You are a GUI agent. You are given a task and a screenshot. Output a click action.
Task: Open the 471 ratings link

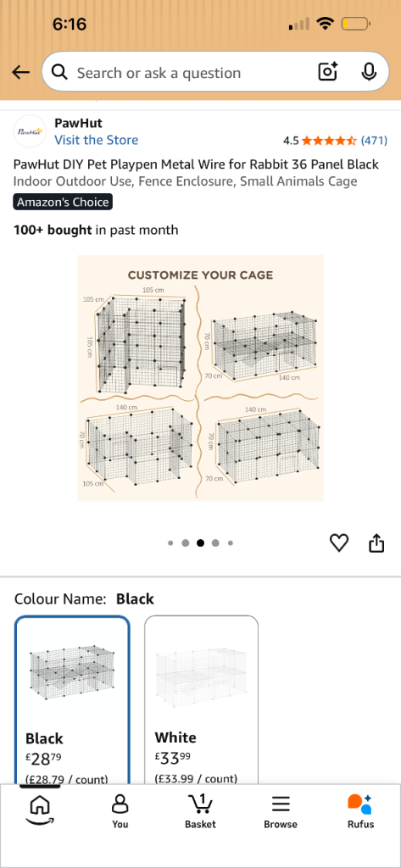tap(374, 141)
